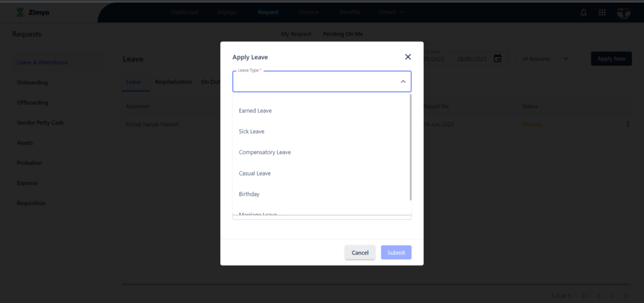Select Requisition in sidebar
Image resolution: width=644 pixels, height=303 pixels.
tap(31, 203)
